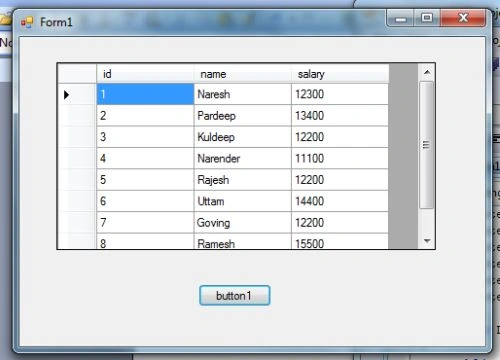Close the Form1 window
Image resolution: width=500 pixels, height=360 pixels.
click(463, 18)
